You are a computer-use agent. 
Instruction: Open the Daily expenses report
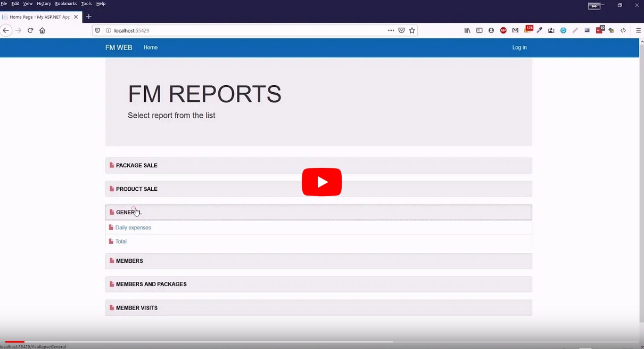[133, 228]
